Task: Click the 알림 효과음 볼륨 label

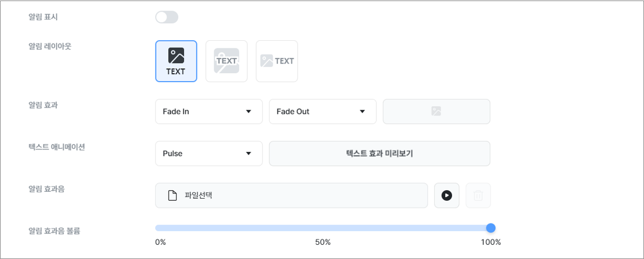Action: point(54,230)
